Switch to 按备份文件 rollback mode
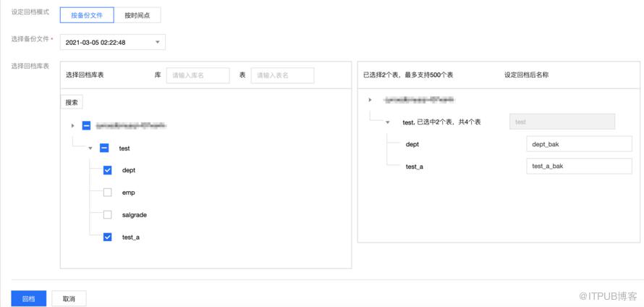The image size is (644, 307). [87, 15]
